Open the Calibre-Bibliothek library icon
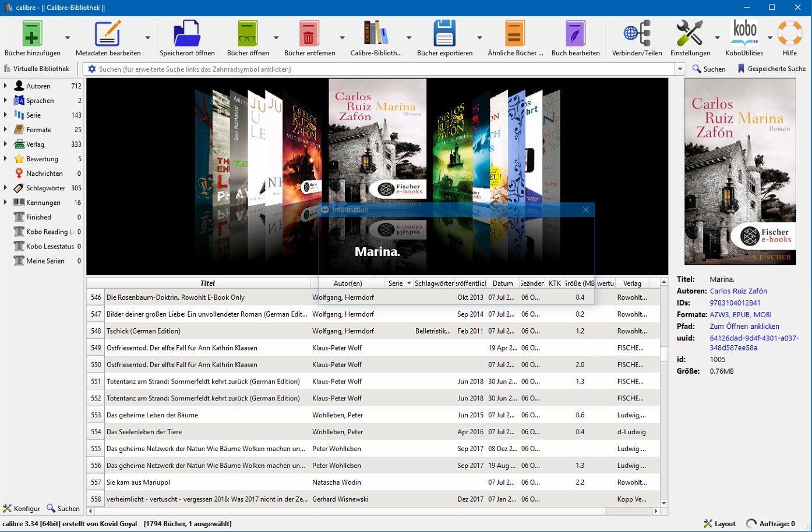Image resolution: width=812 pixels, height=532 pixels. click(x=376, y=34)
